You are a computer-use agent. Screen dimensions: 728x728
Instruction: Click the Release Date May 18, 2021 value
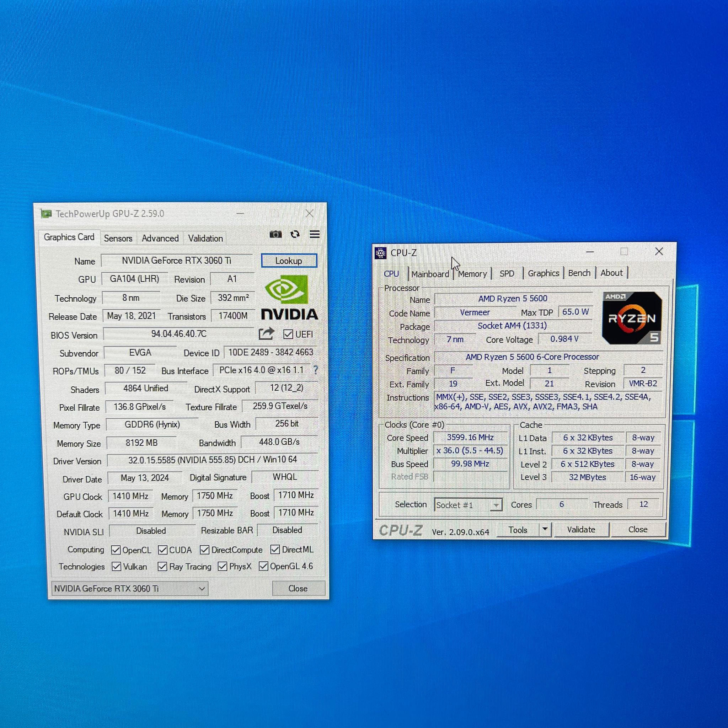[132, 316]
